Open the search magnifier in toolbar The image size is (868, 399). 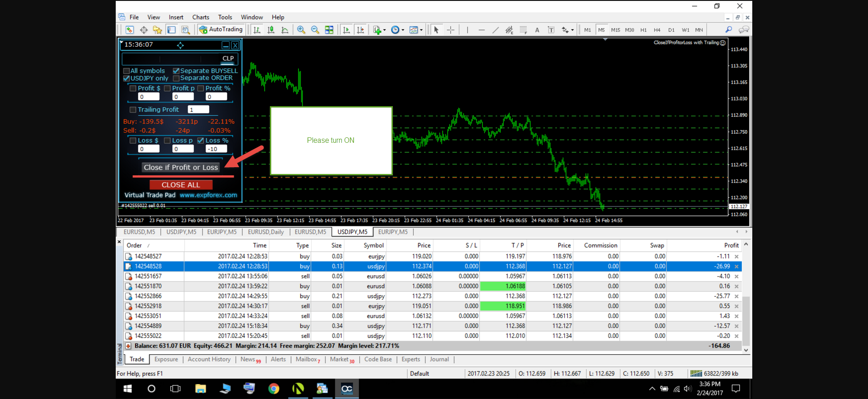pyautogui.click(x=728, y=30)
